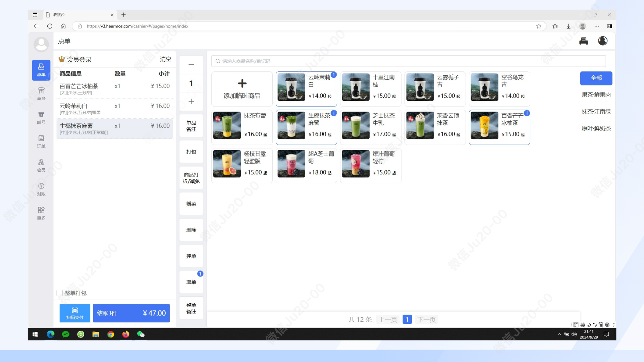Image resolution: width=644 pixels, height=362 pixels.
Task: Click the printer icon in header
Action: pyautogui.click(x=583, y=41)
